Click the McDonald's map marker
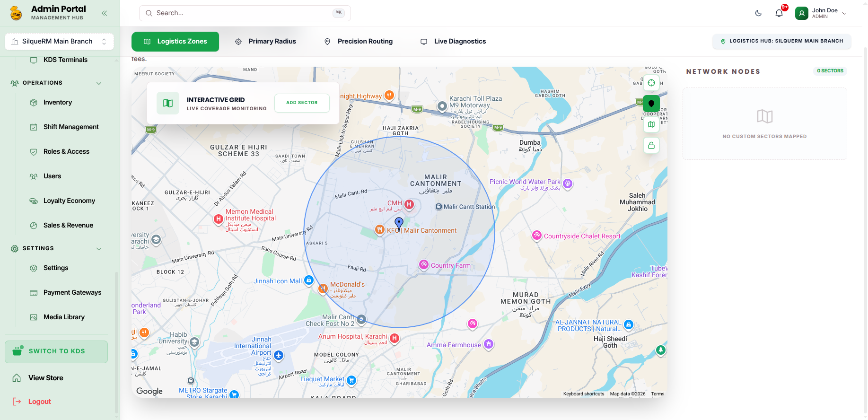The width and height of the screenshot is (868, 420). coord(323,288)
